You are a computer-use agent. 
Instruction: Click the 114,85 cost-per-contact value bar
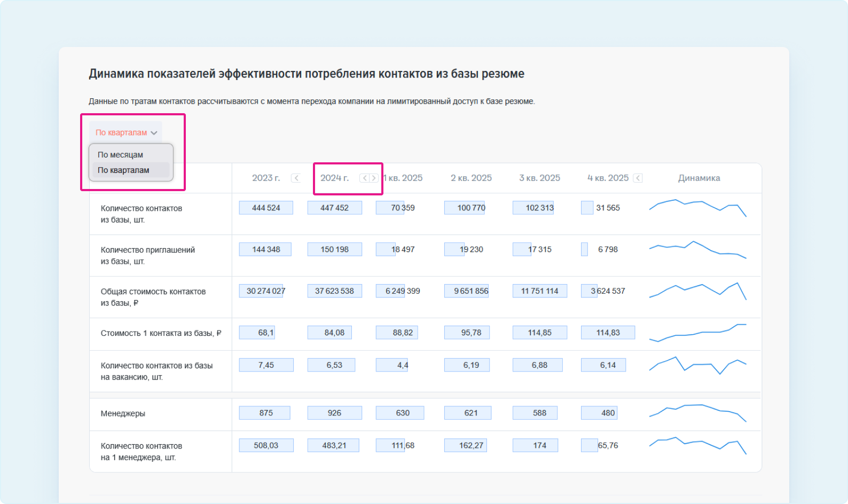(539, 333)
